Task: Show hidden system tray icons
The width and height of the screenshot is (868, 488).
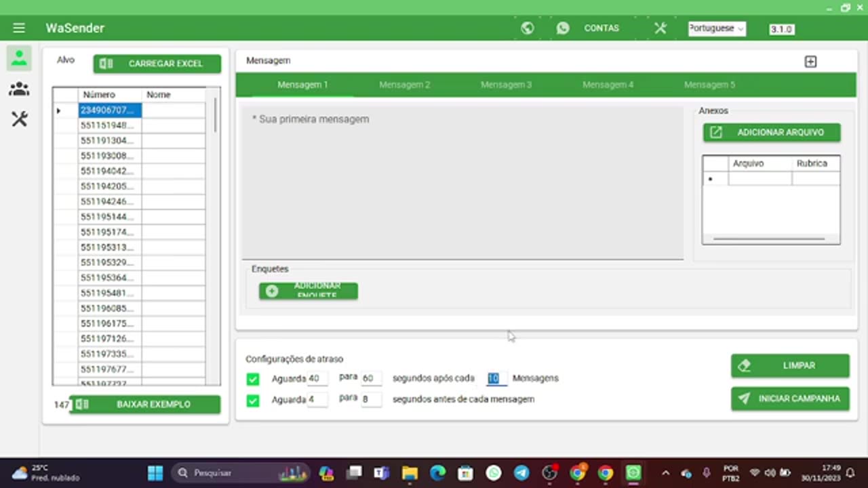Action: click(666, 472)
